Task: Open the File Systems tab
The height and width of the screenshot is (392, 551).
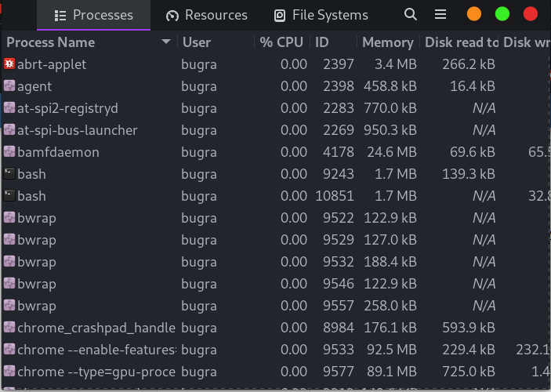Action: (x=321, y=15)
